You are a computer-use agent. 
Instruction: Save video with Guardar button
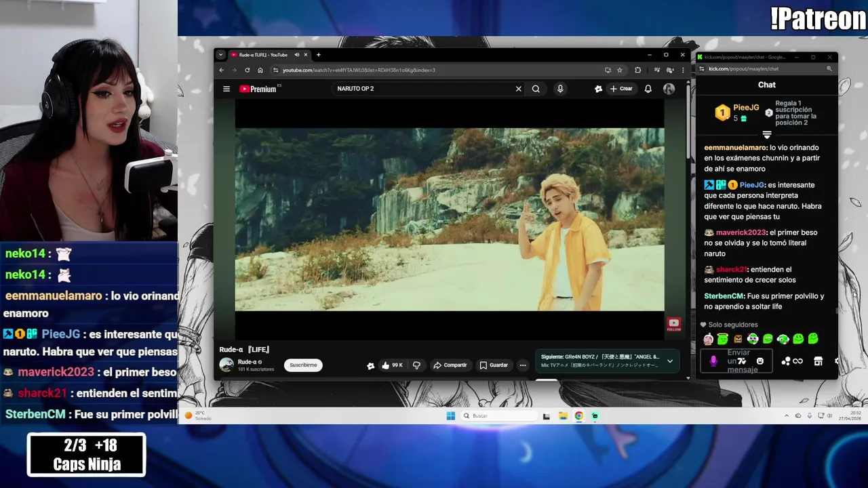point(494,365)
